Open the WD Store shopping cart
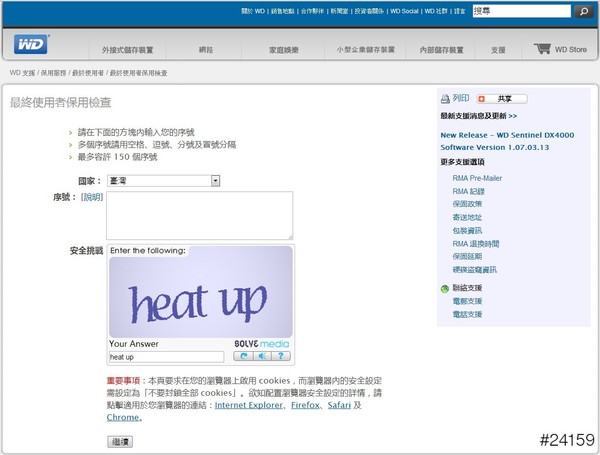 [x=558, y=48]
